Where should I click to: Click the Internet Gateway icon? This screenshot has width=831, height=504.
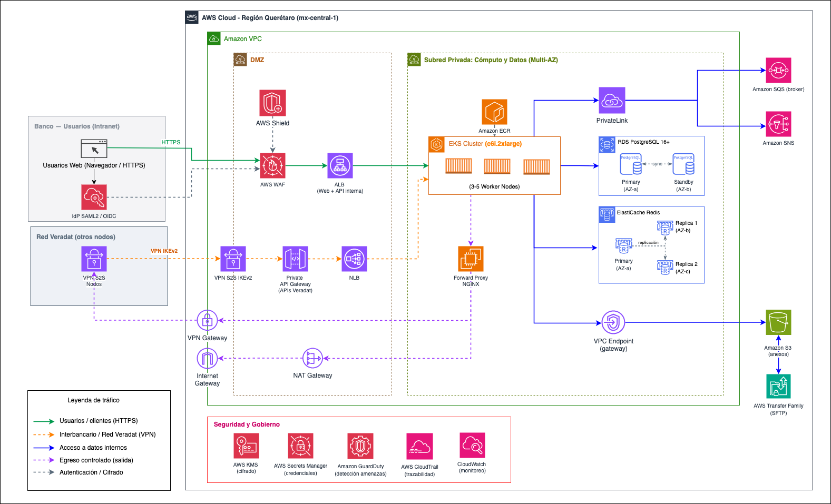coord(207,359)
